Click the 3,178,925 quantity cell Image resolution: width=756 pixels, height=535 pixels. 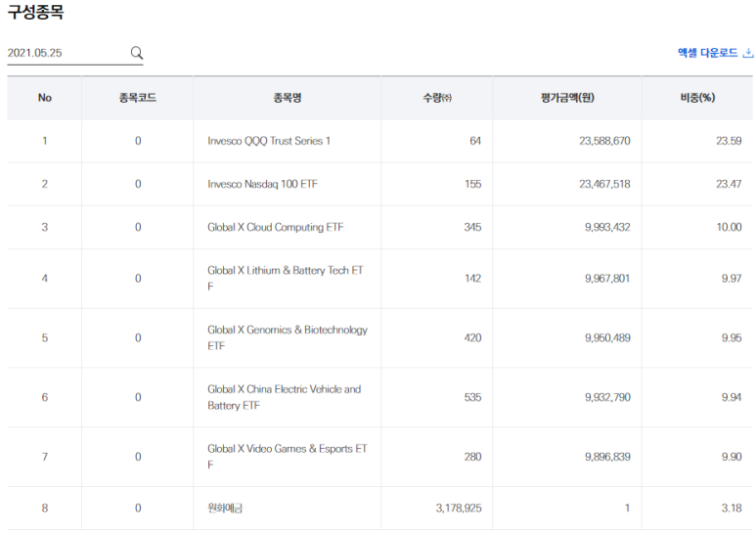459,508
